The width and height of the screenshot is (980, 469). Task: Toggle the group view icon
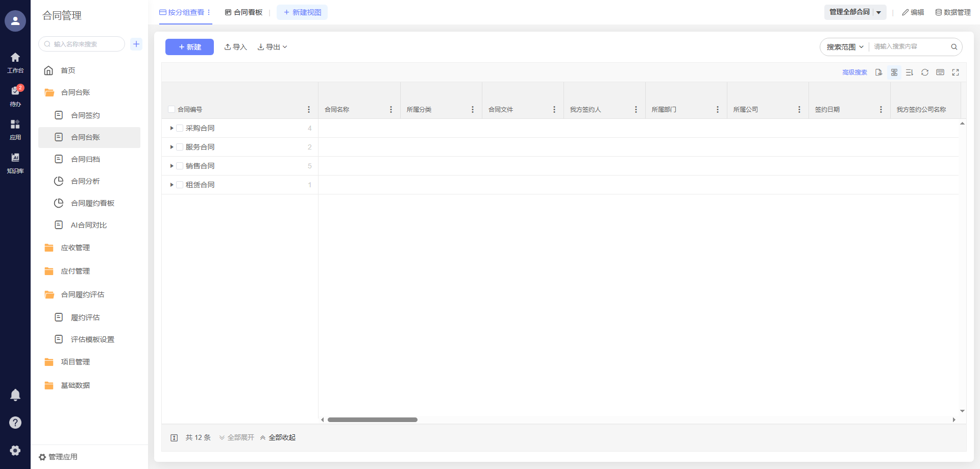[894, 72]
